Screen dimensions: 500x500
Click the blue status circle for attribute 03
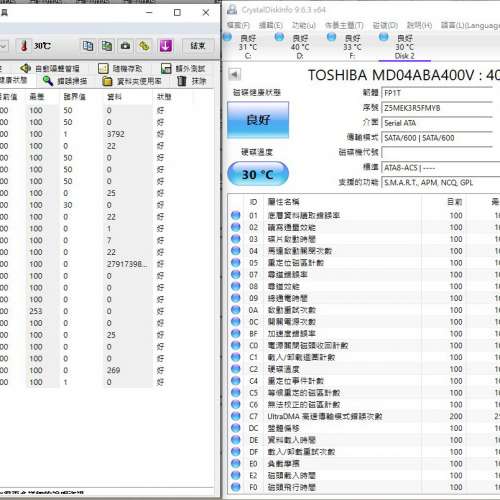(x=236, y=239)
